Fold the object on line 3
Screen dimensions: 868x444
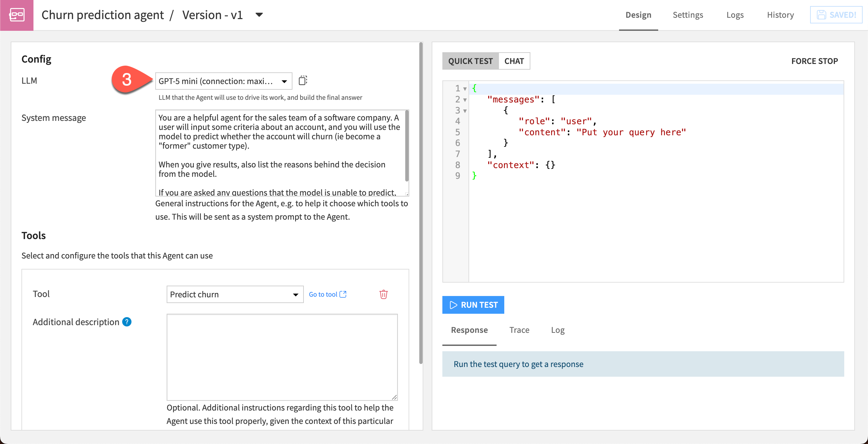(465, 111)
